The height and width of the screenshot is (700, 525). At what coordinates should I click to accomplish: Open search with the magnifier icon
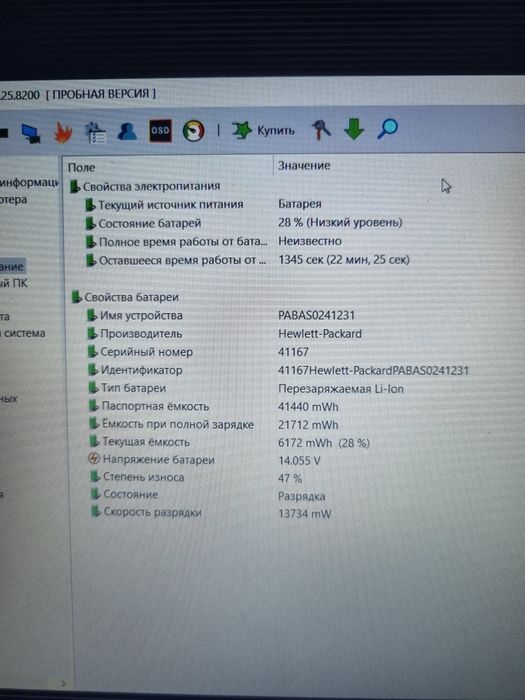[x=387, y=129]
